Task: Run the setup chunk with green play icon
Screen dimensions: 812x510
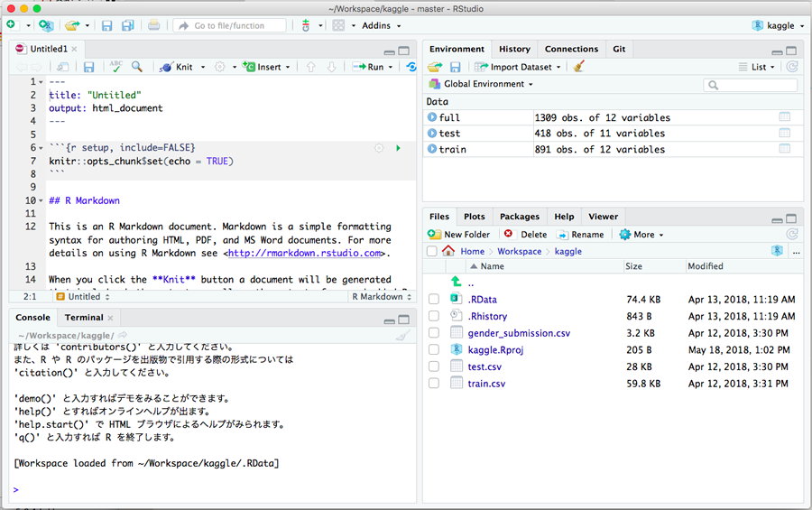Action: (398, 148)
